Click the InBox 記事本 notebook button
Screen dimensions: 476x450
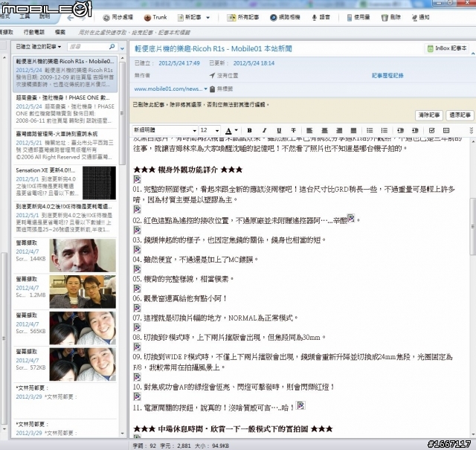pos(446,48)
